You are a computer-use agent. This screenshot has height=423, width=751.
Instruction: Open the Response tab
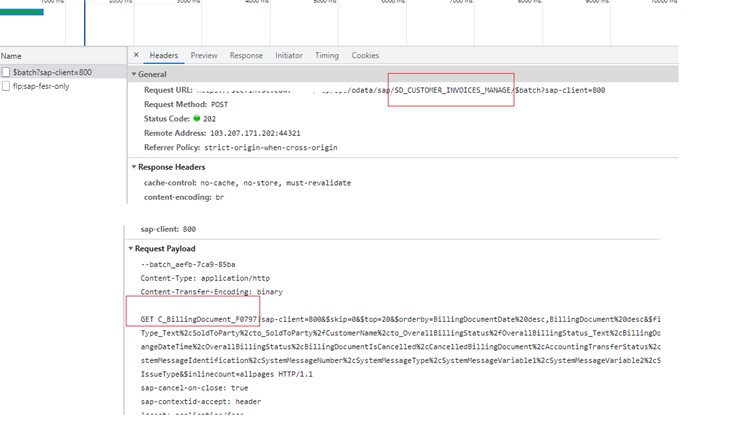coord(246,56)
